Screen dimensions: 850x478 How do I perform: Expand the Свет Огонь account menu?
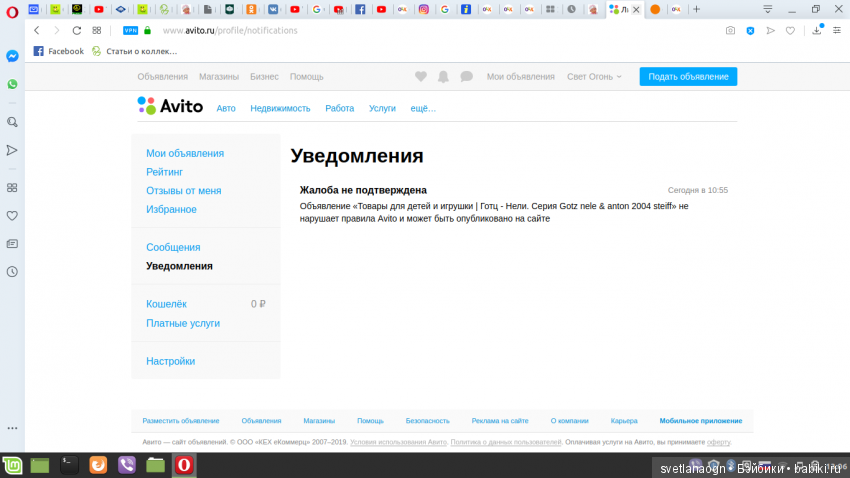(x=594, y=76)
